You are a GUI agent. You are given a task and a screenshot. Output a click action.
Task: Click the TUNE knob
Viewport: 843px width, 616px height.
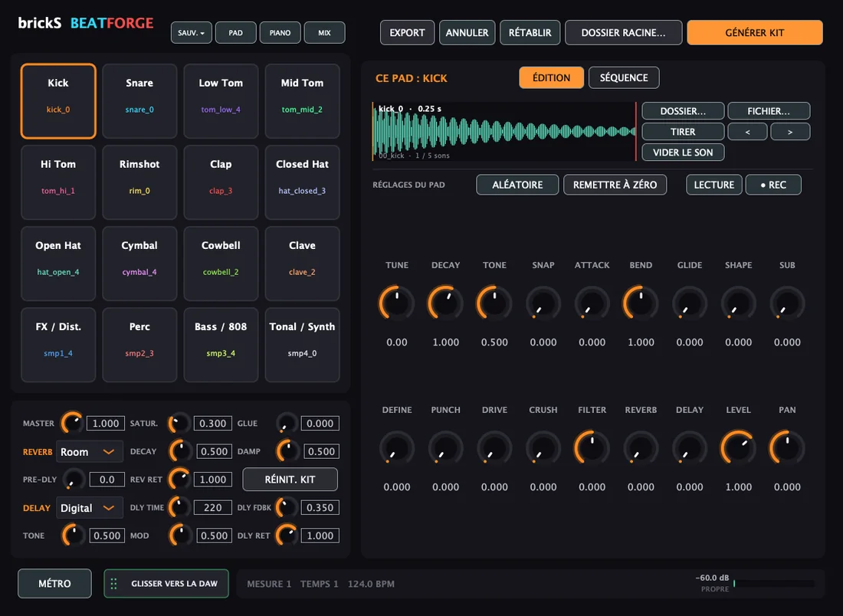coord(397,303)
